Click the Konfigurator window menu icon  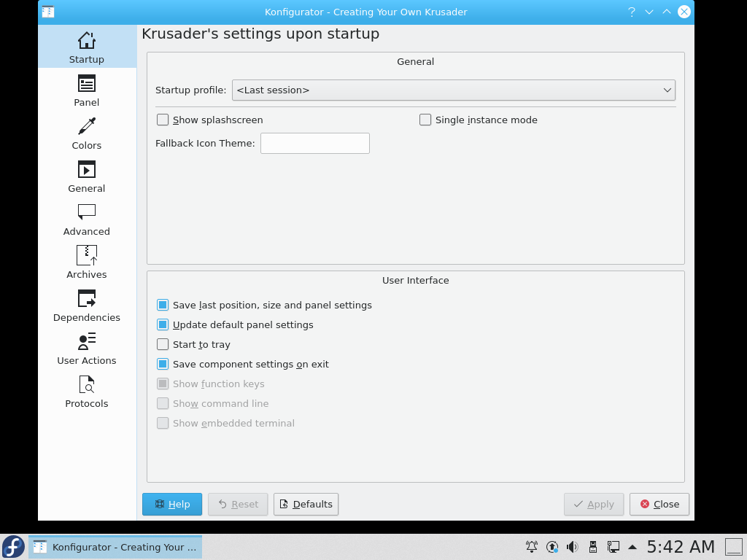coord(48,12)
